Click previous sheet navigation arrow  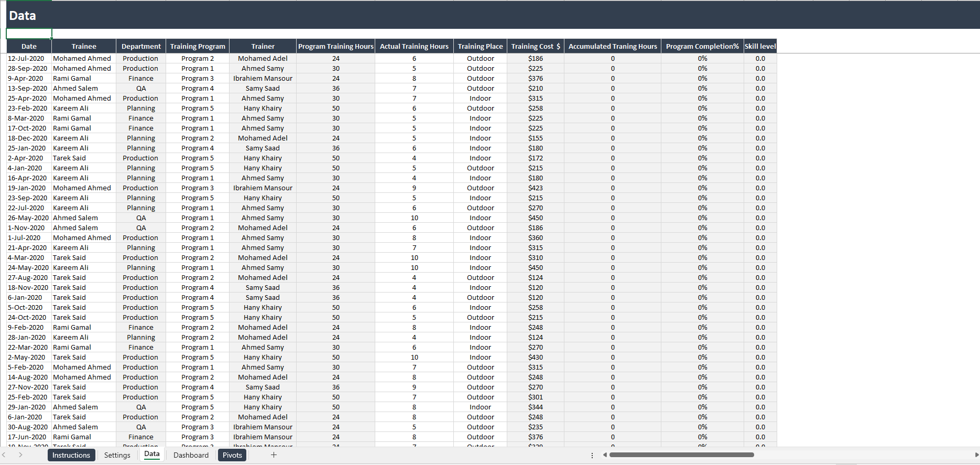tap(4, 455)
